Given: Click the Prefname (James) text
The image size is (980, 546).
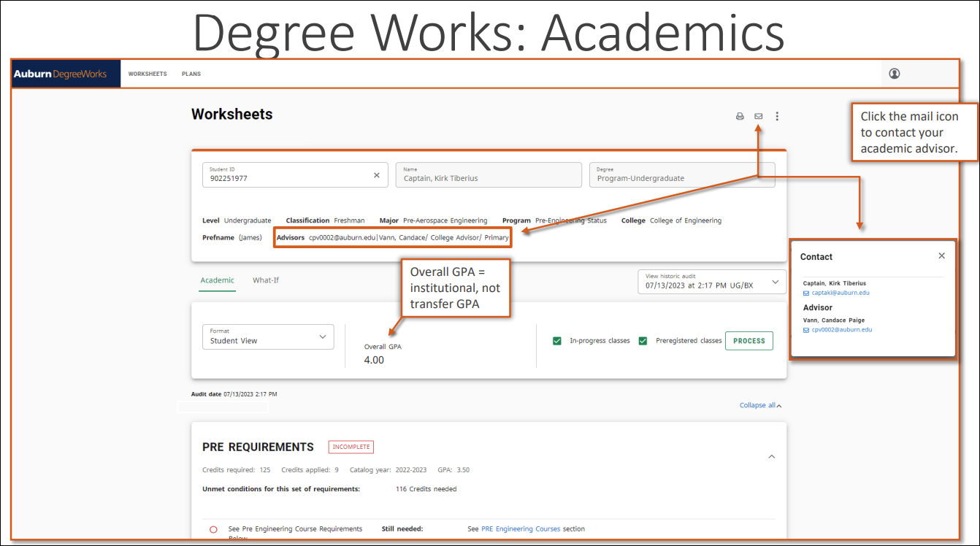Looking at the screenshot, I should 232,238.
